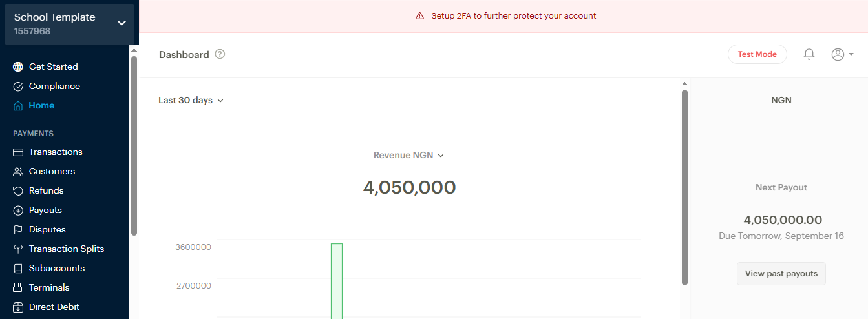Screen dimensions: 868x319
Task: Click the Transaction Splits icon
Action: (18, 249)
